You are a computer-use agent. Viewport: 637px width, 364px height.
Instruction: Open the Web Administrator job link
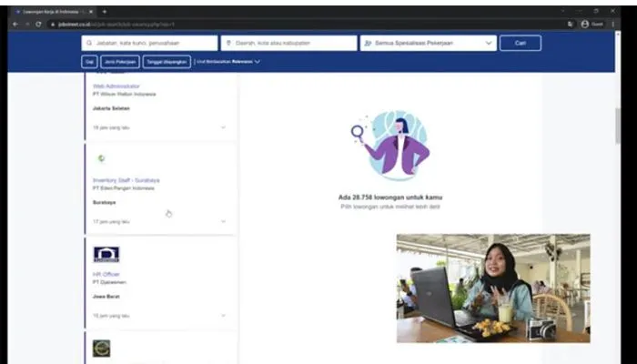coord(116,86)
